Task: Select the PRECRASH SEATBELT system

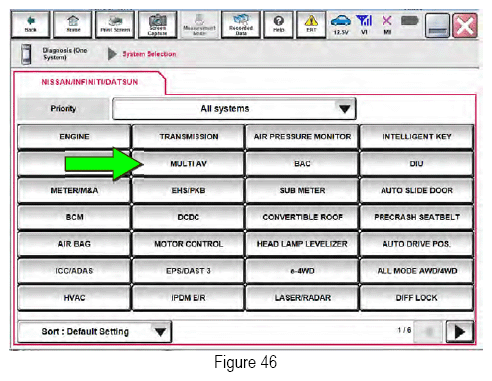Action: click(x=417, y=217)
